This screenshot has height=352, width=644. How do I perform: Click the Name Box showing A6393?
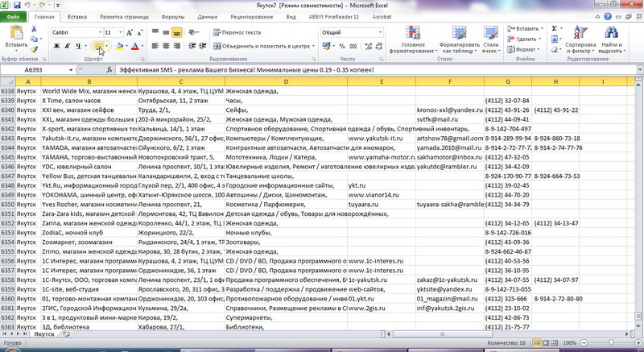click(33, 70)
